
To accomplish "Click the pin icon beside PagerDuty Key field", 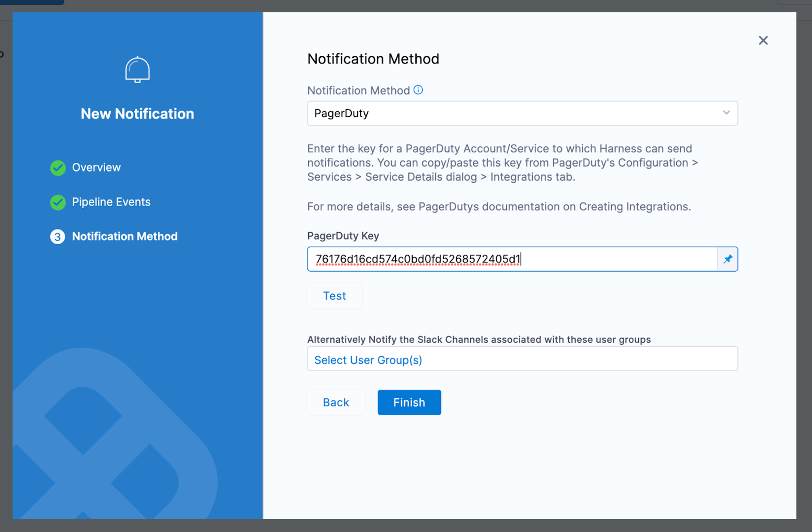I will (x=728, y=259).
